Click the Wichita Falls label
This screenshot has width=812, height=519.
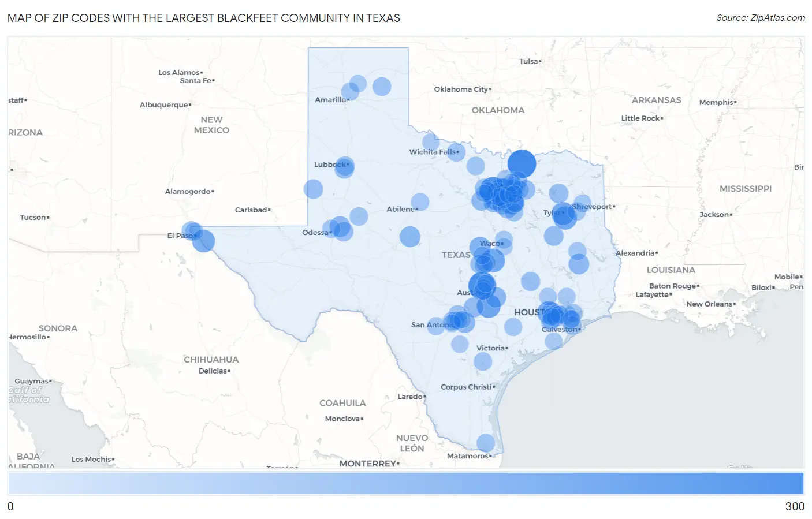[433, 152]
